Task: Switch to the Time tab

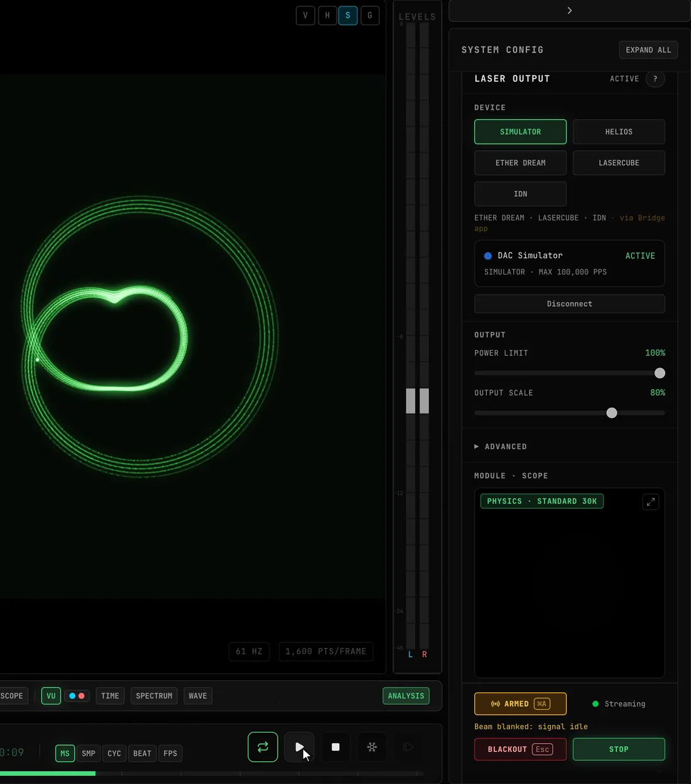Action: (110, 696)
